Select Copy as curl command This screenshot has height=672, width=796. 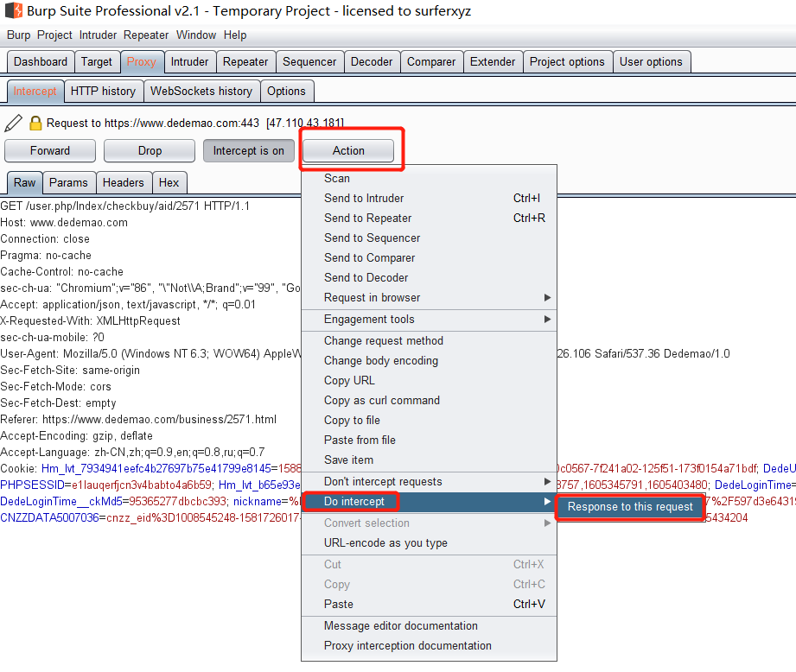tap(429, 400)
